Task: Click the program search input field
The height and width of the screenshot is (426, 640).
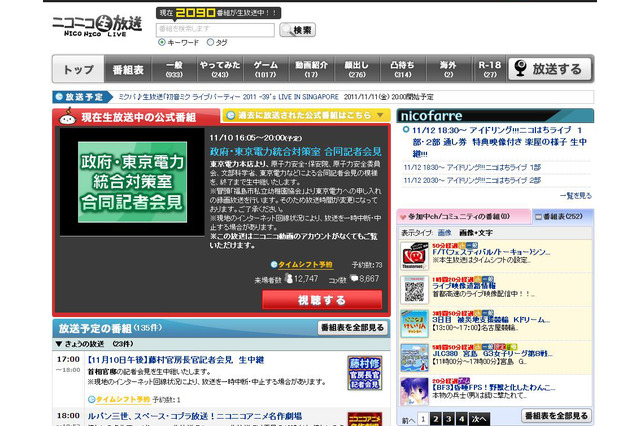Action: 215,29
